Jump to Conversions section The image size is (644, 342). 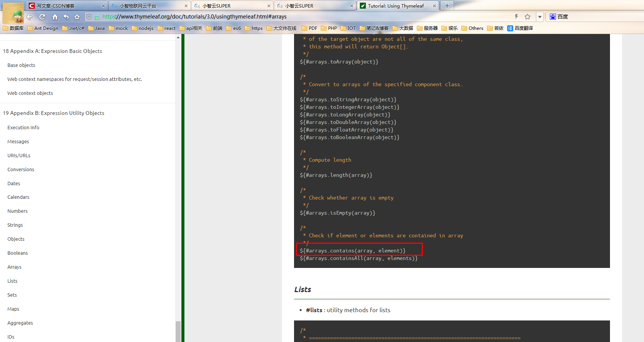point(21,169)
